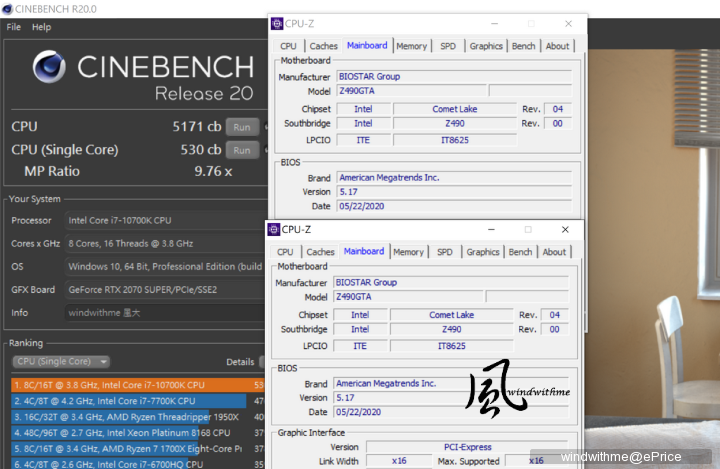Click Comet Lake chipset field in back CPU-Z
The height and width of the screenshot is (469, 720).
[455, 109]
